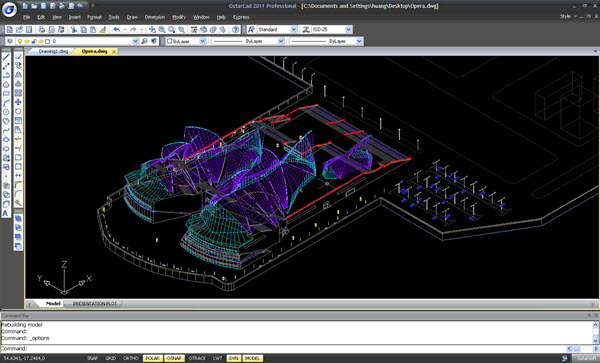Viewport: 600px width, 363px height.
Task: Toggle MODEL space button in status bar
Action: click(253, 358)
